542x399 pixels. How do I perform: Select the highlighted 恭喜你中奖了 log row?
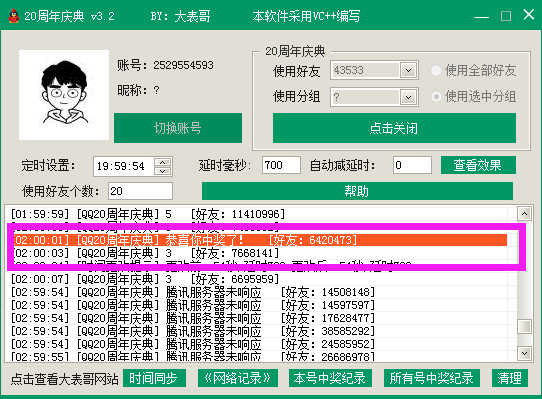point(260,240)
